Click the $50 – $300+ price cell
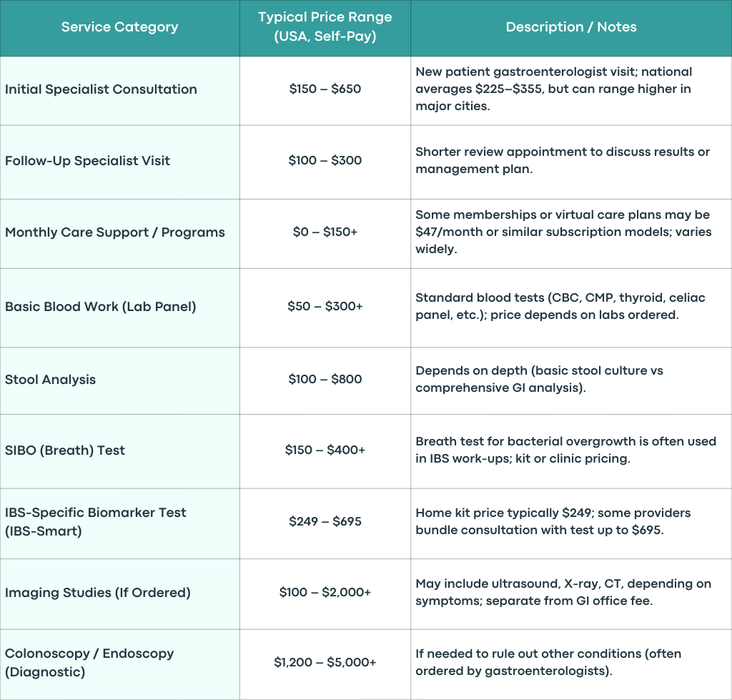Screen dimensions: 732x700 tap(325, 307)
